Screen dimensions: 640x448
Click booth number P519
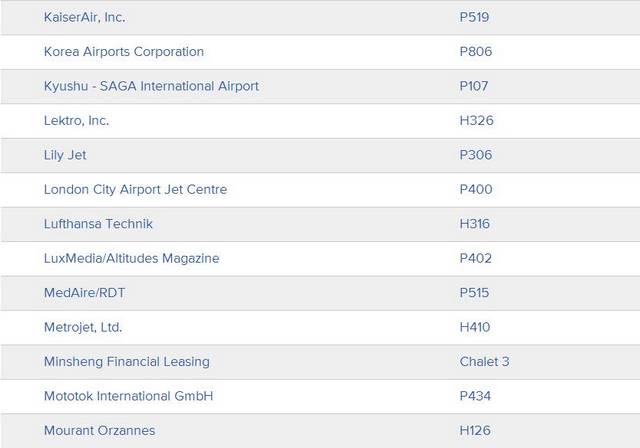[x=475, y=17]
